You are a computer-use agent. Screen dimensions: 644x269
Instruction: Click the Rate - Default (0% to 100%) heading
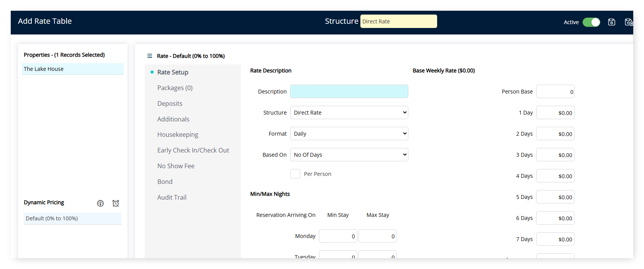click(x=191, y=56)
